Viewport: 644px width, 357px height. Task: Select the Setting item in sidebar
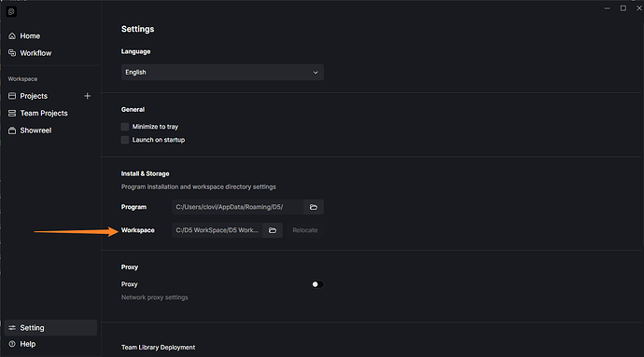(50, 328)
